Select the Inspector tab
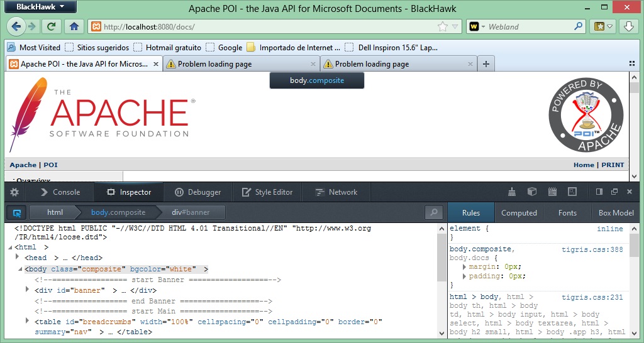Viewport: 644px width, 343px height. [x=129, y=192]
